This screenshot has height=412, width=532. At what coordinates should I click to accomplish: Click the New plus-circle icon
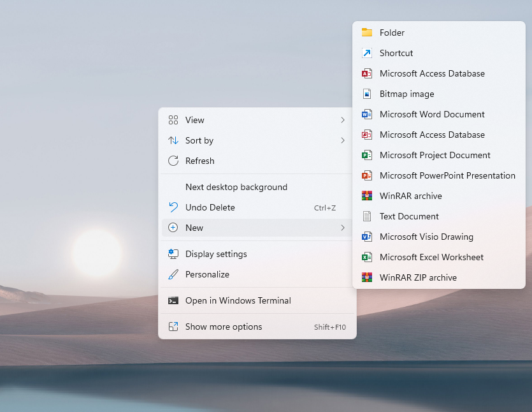click(173, 228)
